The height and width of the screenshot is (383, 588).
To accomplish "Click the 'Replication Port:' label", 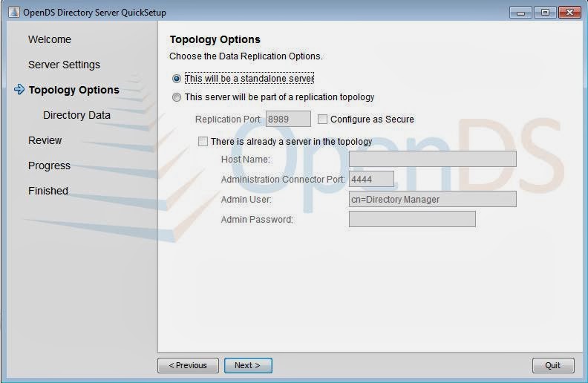I will point(229,120).
